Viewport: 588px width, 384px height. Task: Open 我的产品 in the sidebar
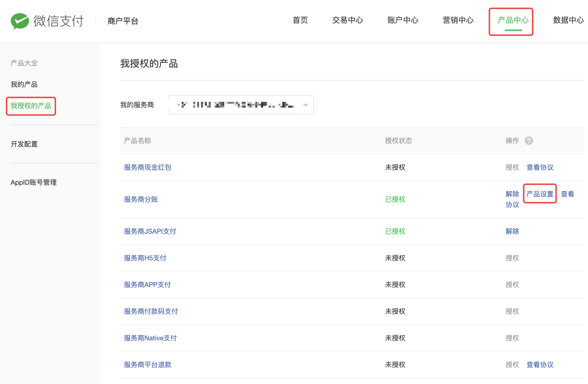(24, 85)
